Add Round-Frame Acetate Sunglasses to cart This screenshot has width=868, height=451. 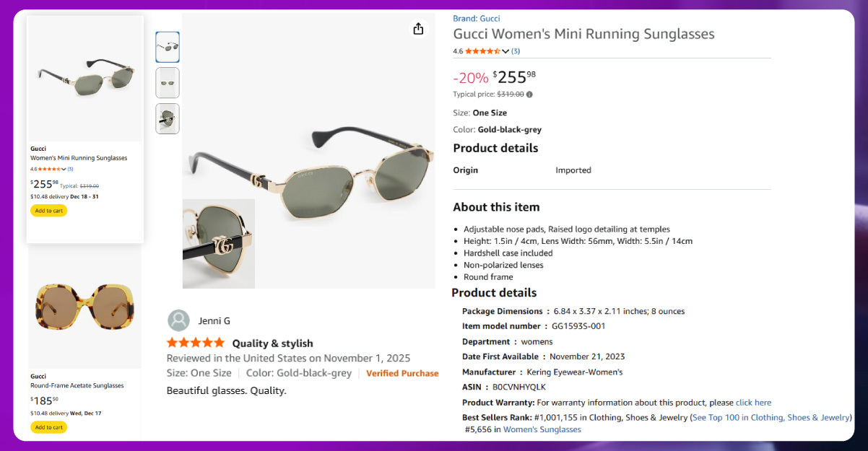(x=48, y=427)
